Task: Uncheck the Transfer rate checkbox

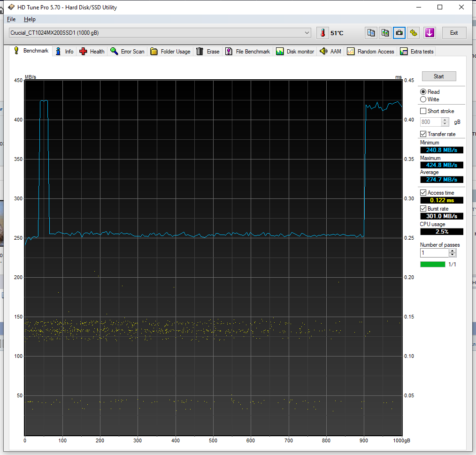Action: (423, 134)
